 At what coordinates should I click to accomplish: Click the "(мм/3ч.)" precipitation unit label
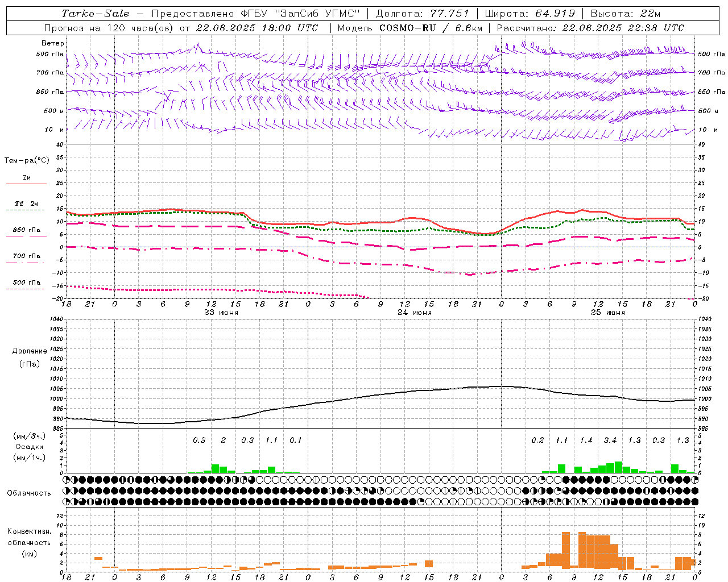(x=29, y=436)
